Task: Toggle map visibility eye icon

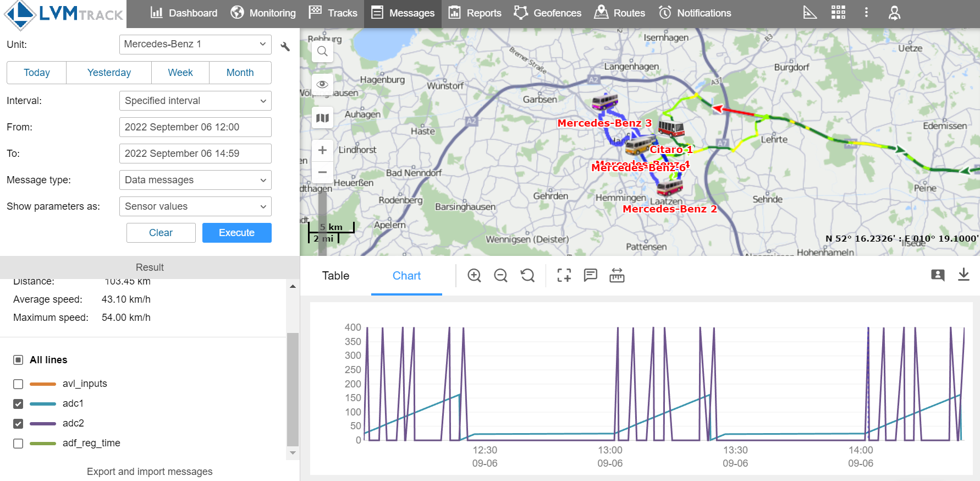Action: 322,84
